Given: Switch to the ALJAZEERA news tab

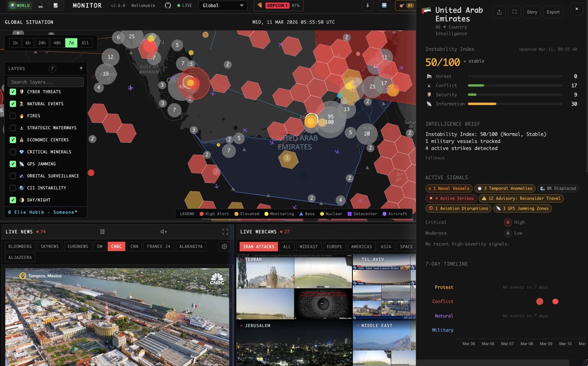Looking at the screenshot, I should pos(20,257).
